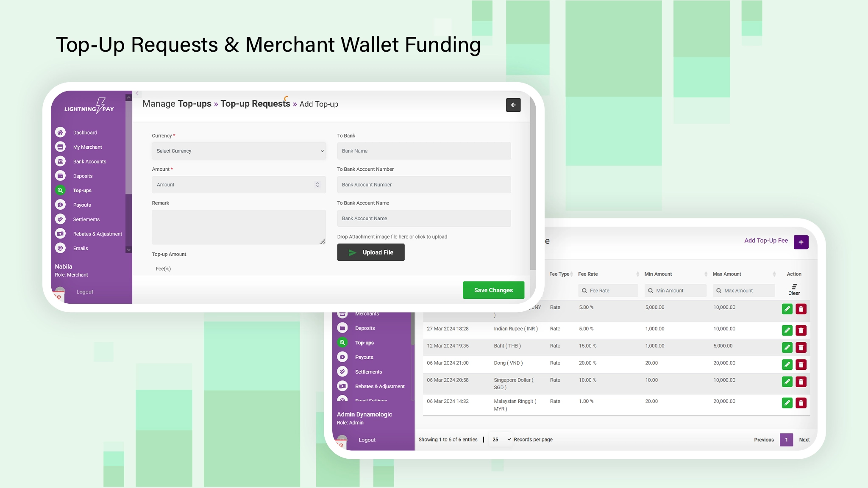Screen dimensions: 868x488
Task: Click the Amount field stepper arrows
Action: pos(317,185)
